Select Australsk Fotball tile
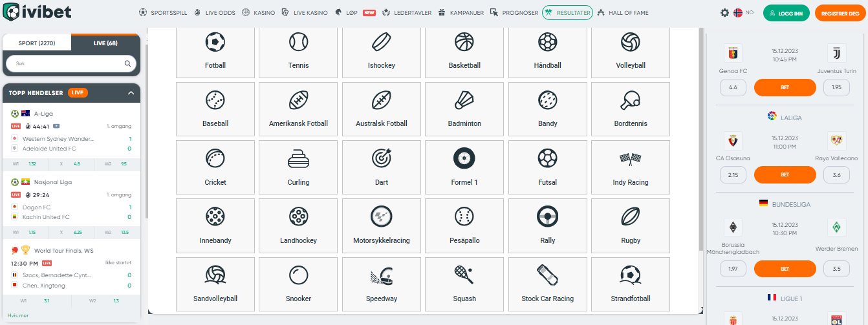This screenshot has width=868, height=325. [382, 110]
